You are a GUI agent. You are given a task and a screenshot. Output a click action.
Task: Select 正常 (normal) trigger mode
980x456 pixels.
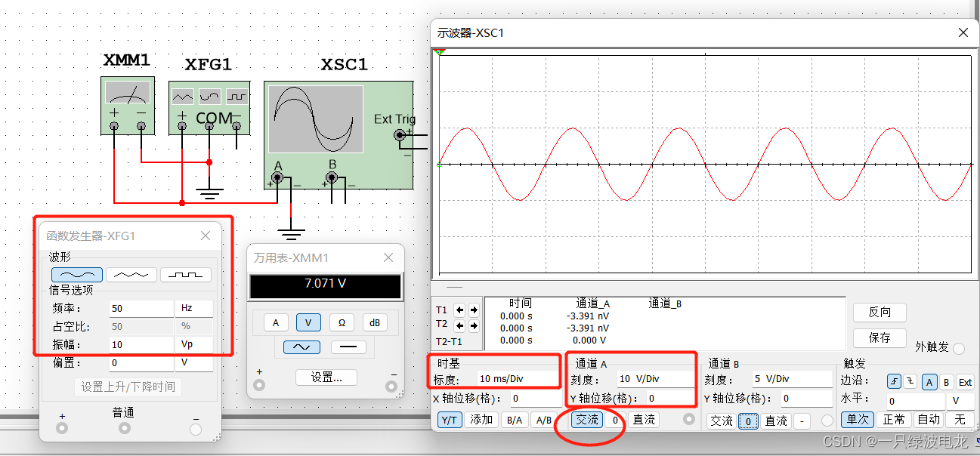pyautogui.click(x=894, y=419)
